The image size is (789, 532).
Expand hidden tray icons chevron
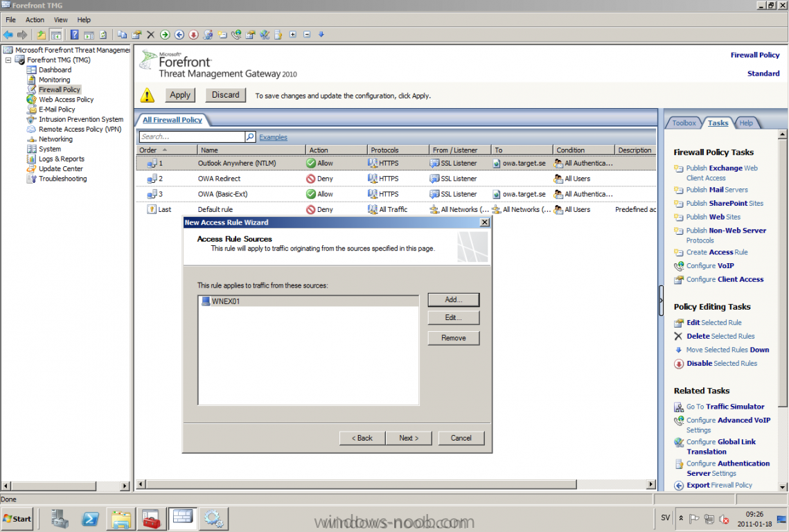[681, 518]
